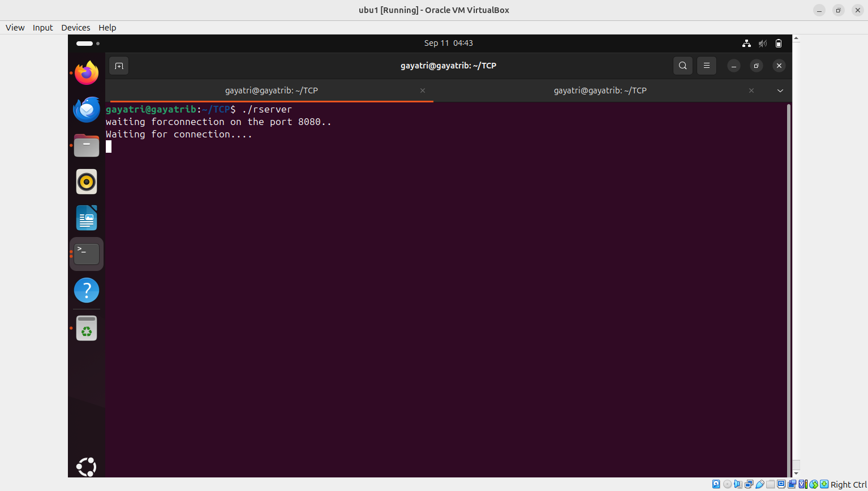The width and height of the screenshot is (868, 491).
Task: Open the Help application in dock
Action: (x=87, y=290)
